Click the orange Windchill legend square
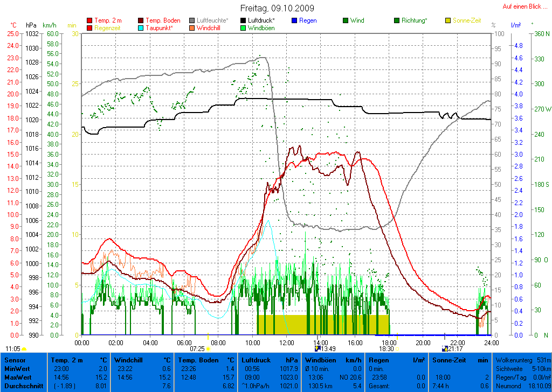 click(192, 27)
